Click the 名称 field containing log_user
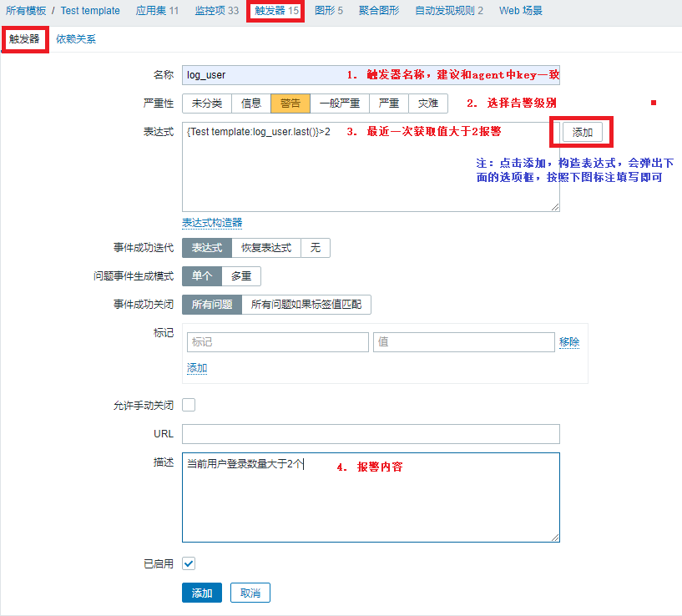The width and height of the screenshot is (682, 616). [371, 75]
